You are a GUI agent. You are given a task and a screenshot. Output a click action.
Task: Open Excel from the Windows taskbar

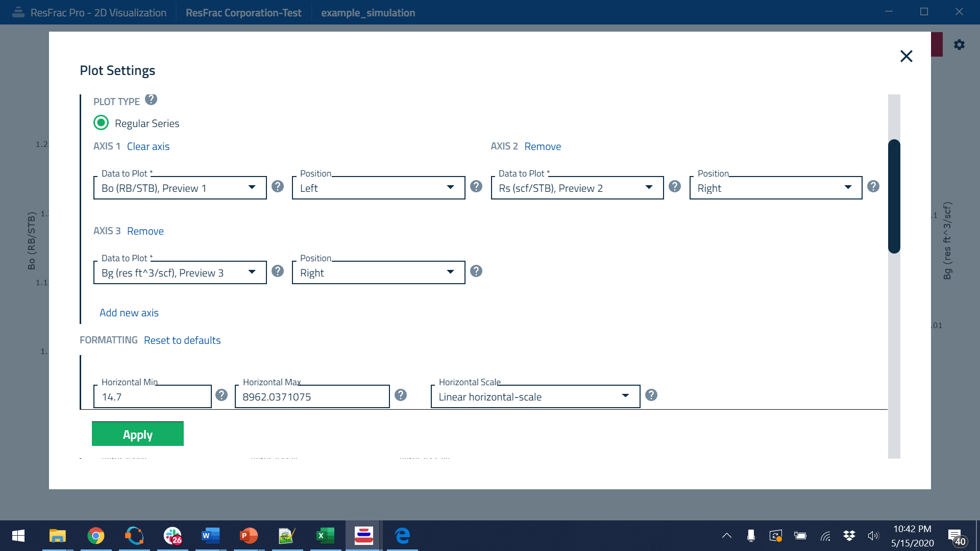tap(325, 536)
